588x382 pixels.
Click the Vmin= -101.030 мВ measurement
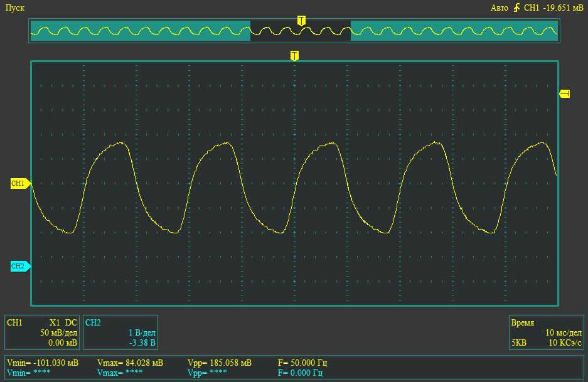coord(43,363)
